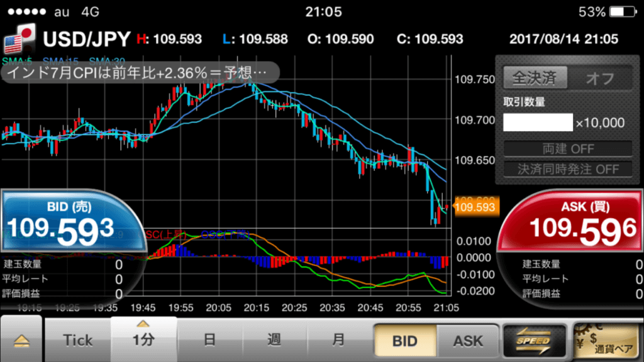The width and height of the screenshot is (644, 362).
Task: Switch chart to Tick timeframe
Action: pyautogui.click(x=77, y=340)
